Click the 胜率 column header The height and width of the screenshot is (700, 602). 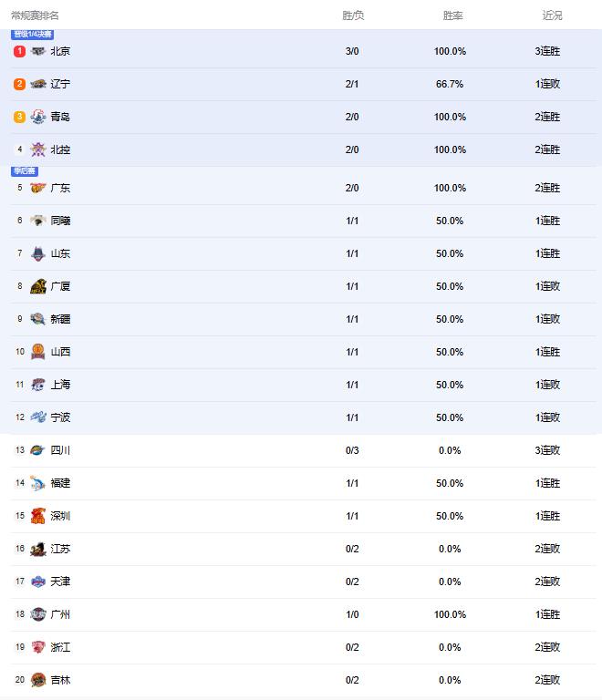click(452, 15)
